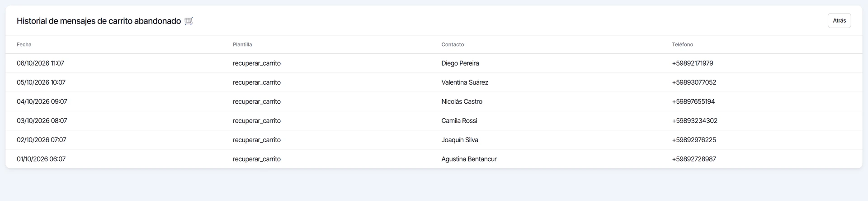Select the Joaquín Silva contact cell
868x201 pixels.
460,140
